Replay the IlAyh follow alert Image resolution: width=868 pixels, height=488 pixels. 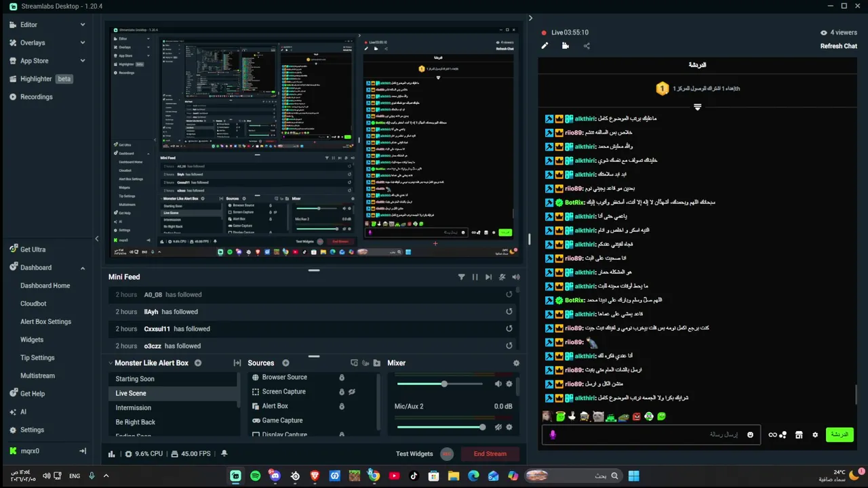coord(509,312)
